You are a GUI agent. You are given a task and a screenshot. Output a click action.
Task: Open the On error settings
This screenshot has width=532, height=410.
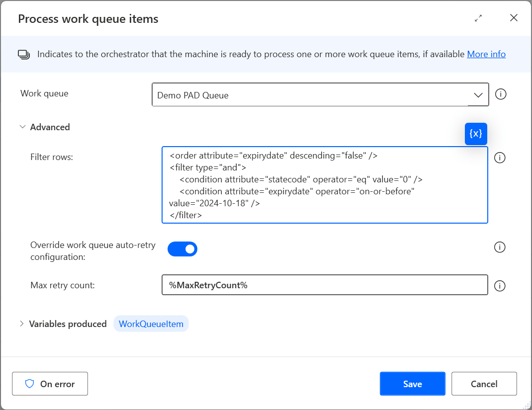pyautogui.click(x=50, y=384)
